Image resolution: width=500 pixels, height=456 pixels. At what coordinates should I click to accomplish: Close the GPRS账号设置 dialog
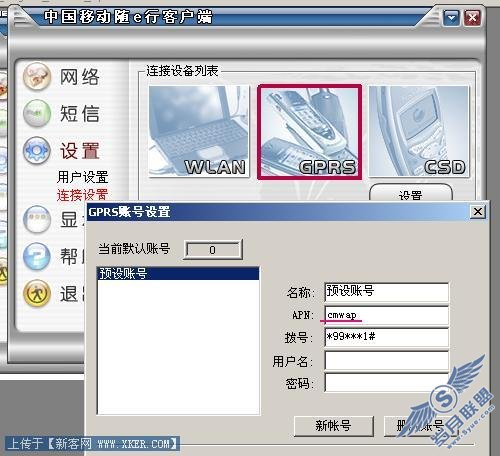coord(478,212)
